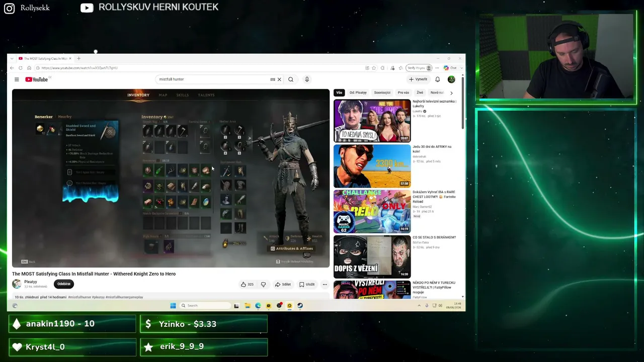Image resolution: width=644 pixels, height=362 pixels.
Task: Like the video with thumbs-up
Action: (x=247, y=285)
